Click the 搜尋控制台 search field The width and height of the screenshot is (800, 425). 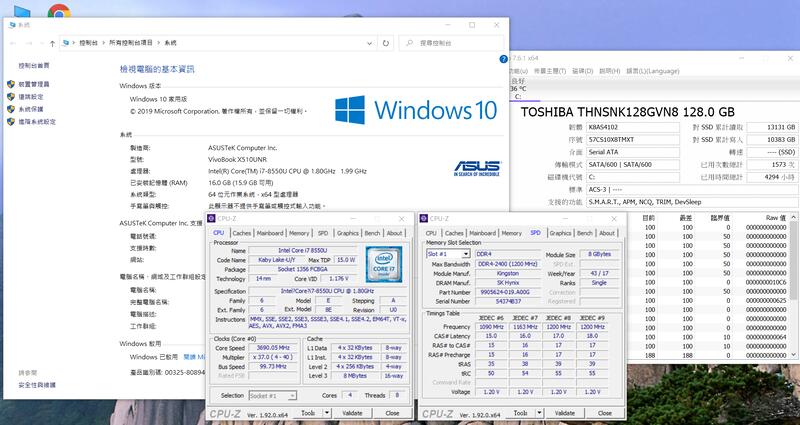click(x=452, y=43)
